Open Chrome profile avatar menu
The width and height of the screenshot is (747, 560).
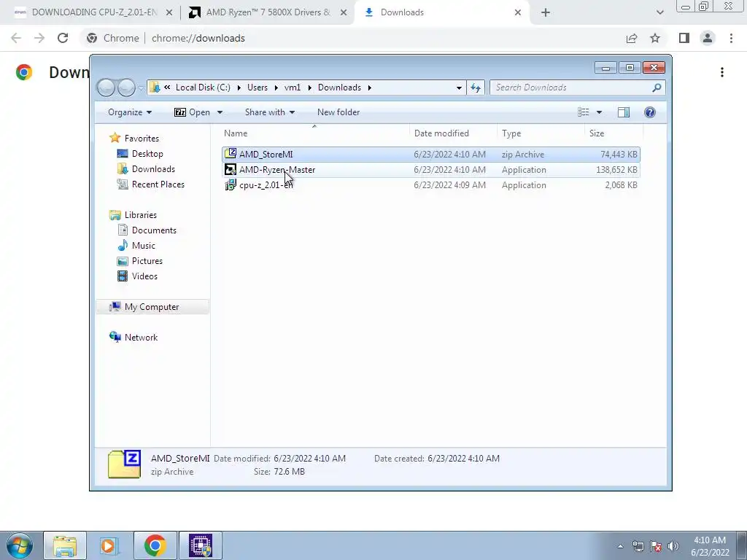click(x=708, y=38)
